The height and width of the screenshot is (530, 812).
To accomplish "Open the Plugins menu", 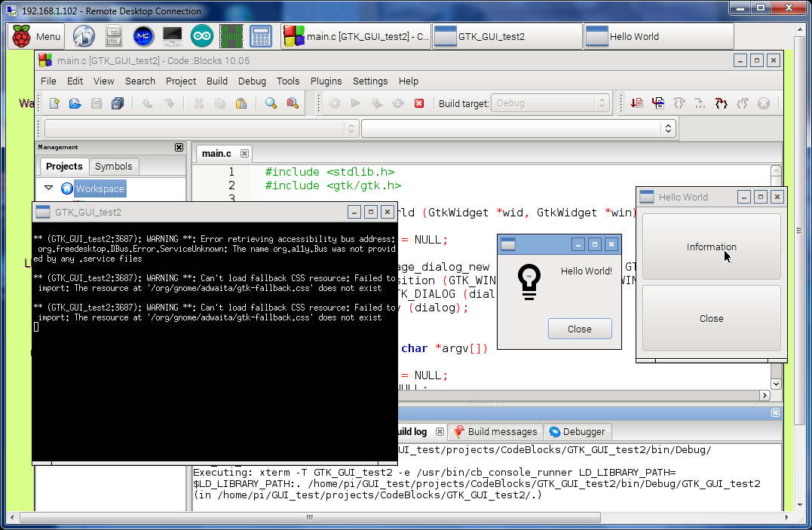I will (326, 81).
